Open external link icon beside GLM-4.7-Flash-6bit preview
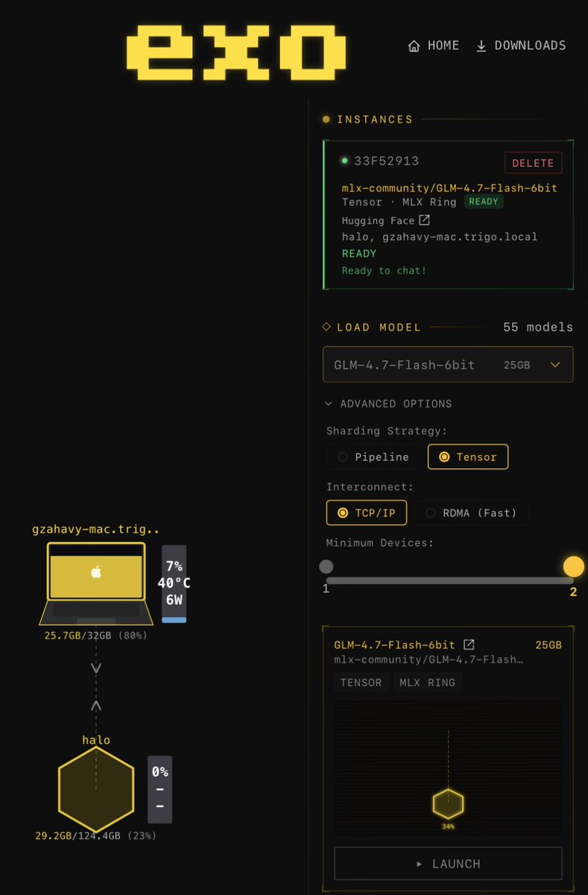Image resolution: width=588 pixels, height=895 pixels. [469, 644]
